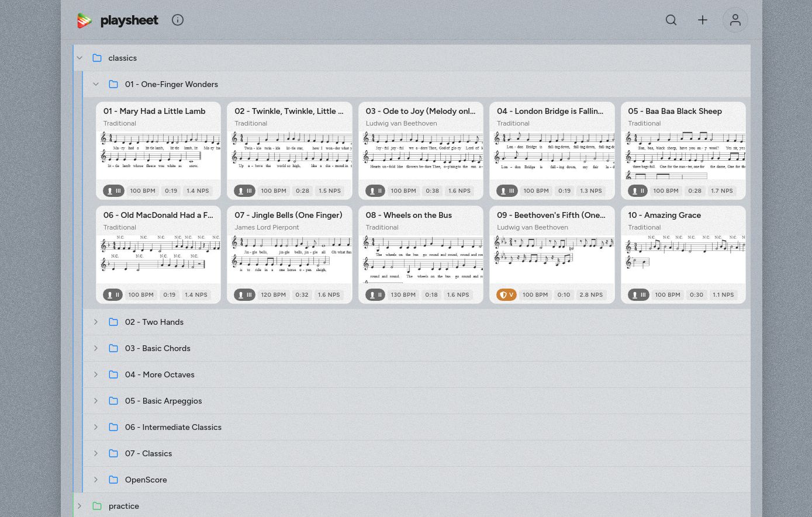Click the playsheet logo icon

85,20
